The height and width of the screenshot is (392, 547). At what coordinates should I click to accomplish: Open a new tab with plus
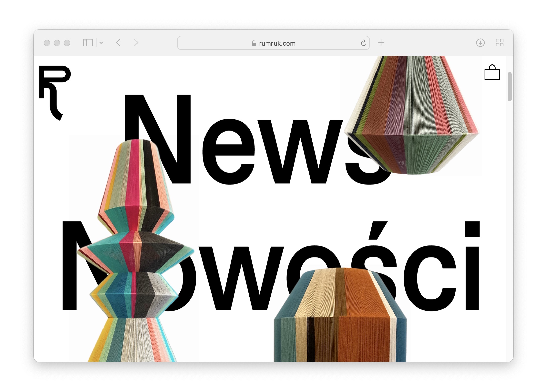[x=381, y=43]
